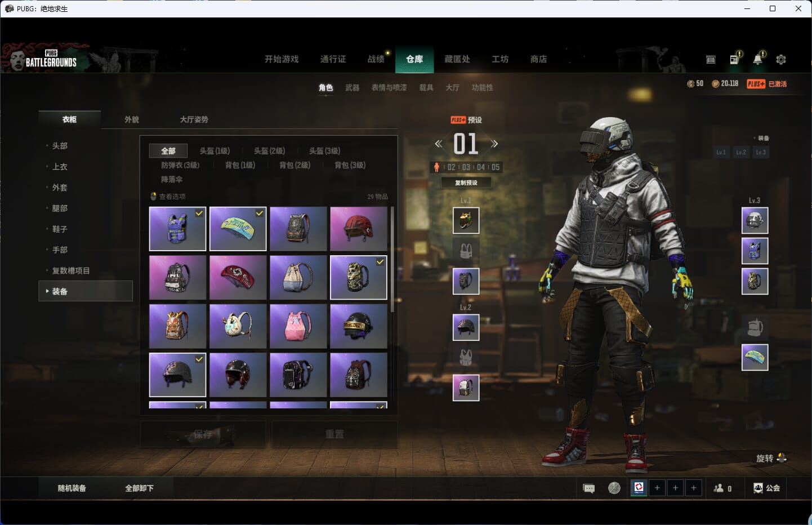Screen dimensions: 812x525
Task: Filter by 防弹衣 (3级)
Action: click(180, 165)
